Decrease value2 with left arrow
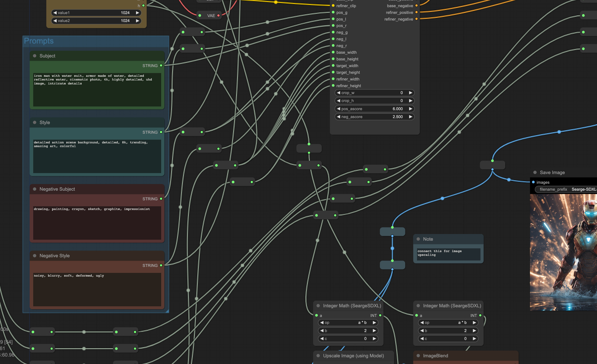This screenshot has height=364, width=597. click(55, 21)
